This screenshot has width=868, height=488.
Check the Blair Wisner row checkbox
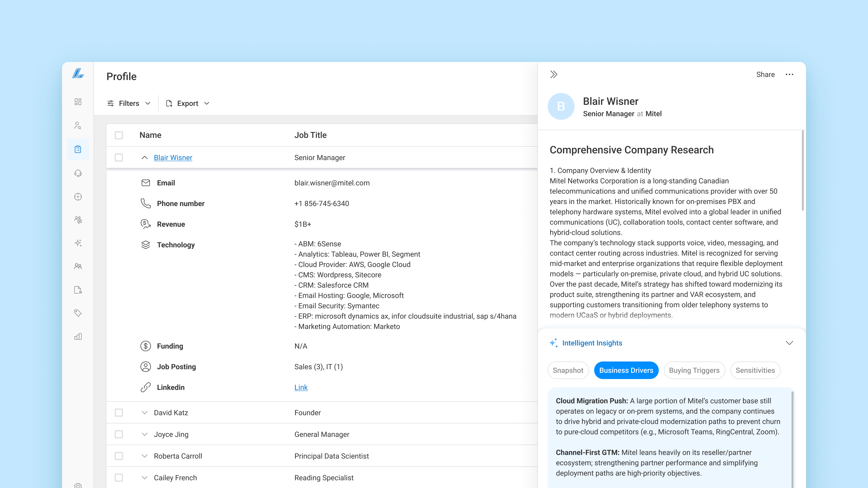(119, 158)
